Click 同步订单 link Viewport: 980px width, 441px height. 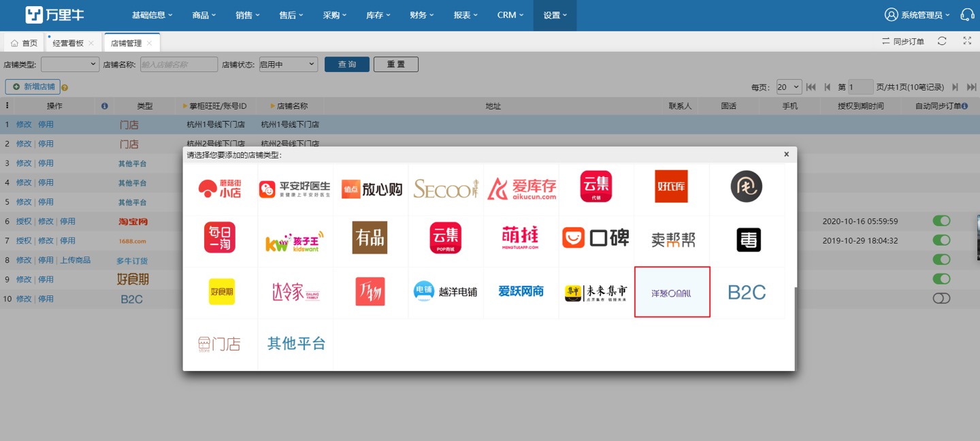903,42
